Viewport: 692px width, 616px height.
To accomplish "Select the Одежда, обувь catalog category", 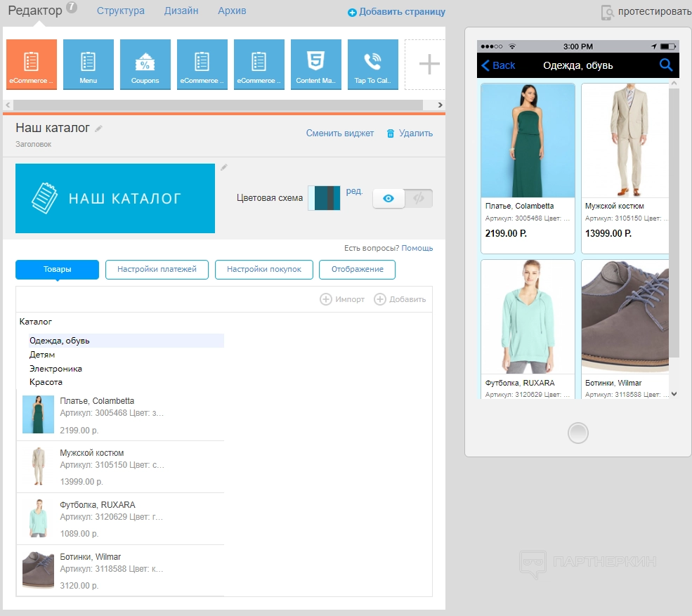I will click(60, 341).
